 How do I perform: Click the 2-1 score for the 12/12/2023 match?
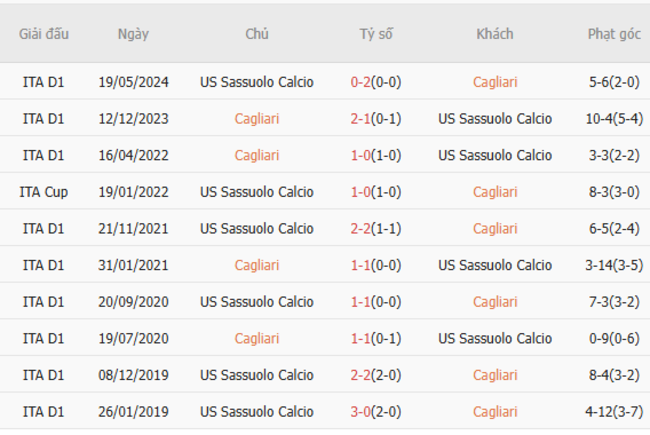pyautogui.click(x=361, y=119)
